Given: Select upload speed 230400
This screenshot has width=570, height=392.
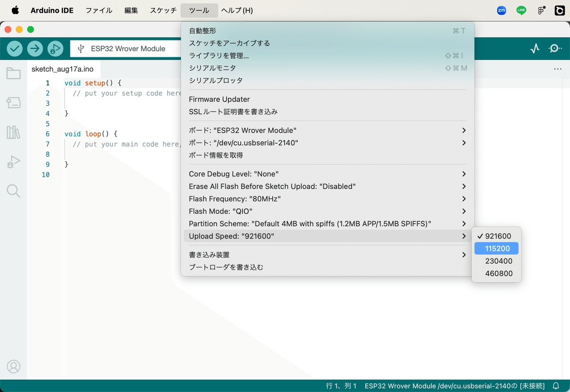Looking at the screenshot, I should [496, 261].
